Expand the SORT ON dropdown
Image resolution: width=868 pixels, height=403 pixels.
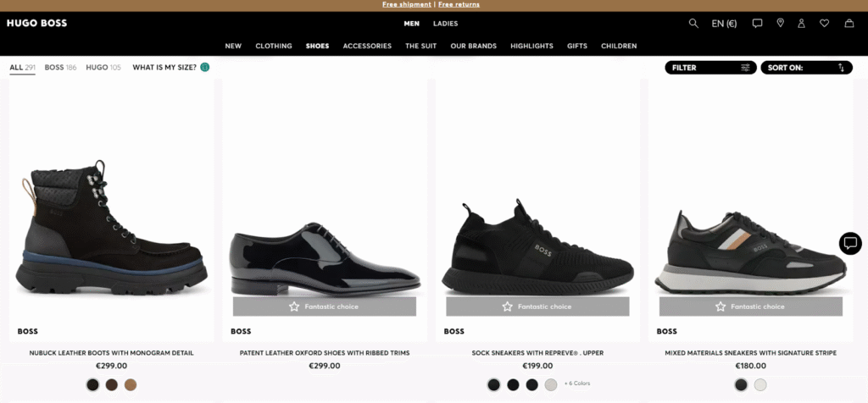click(x=807, y=68)
